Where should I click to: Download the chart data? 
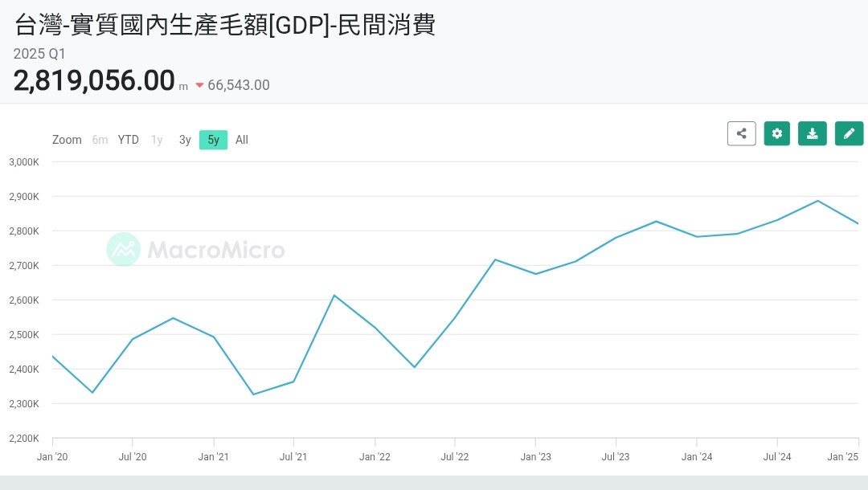pyautogui.click(x=813, y=133)
